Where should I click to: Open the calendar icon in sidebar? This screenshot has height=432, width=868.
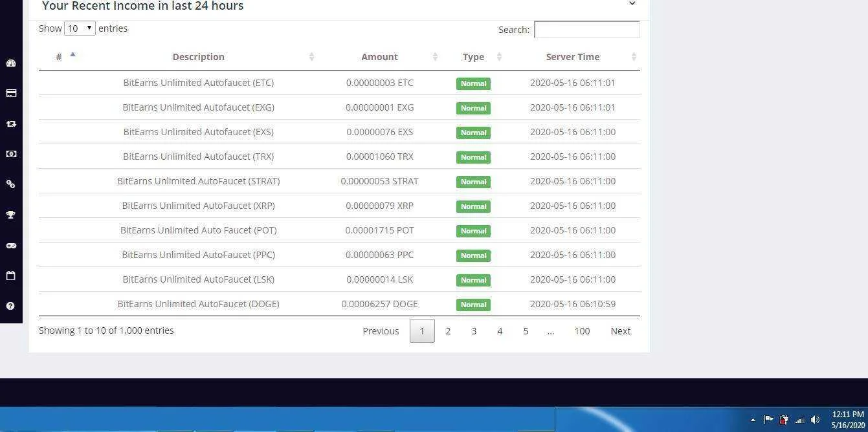click(11, 275)
